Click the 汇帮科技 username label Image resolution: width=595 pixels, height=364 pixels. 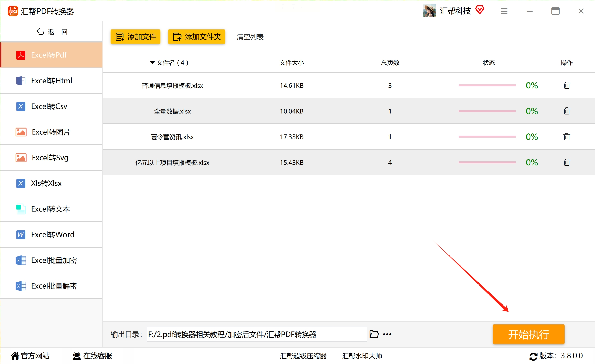[455, 11]
